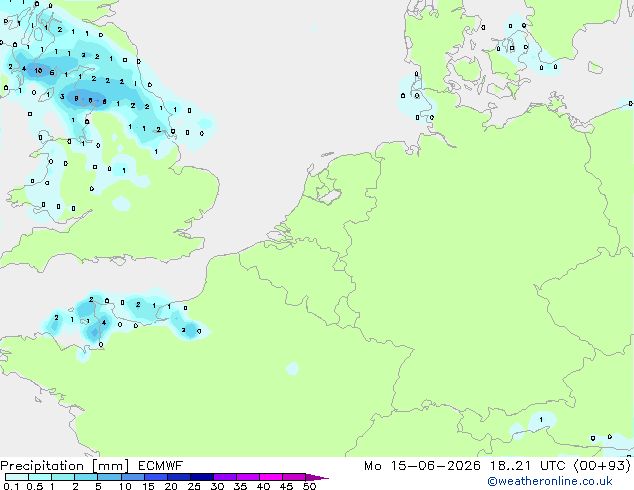This screenshot has width=634, height=490.
Task: Click the legend label '0.5'
Action: tap(35, 486)
